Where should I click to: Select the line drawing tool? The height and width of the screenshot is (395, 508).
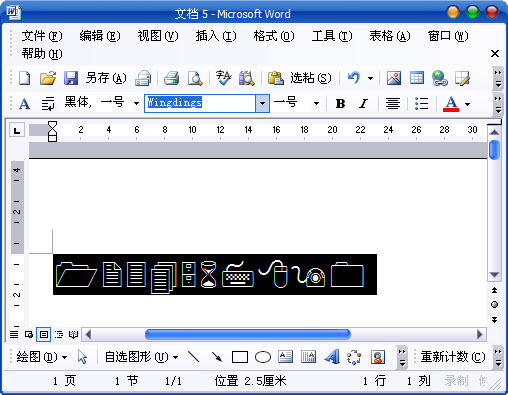(193, 357)
